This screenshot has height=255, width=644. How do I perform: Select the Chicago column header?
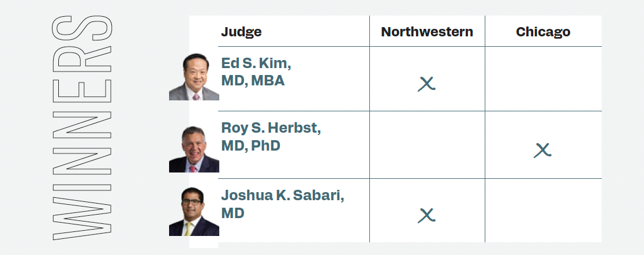click(543, 32)
